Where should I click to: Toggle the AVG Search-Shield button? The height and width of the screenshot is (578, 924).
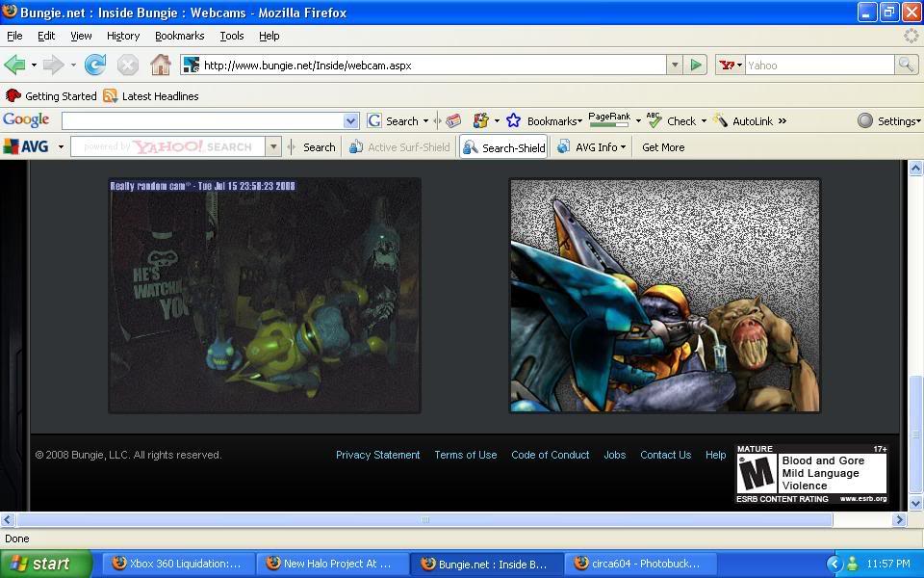coord(503,147)
